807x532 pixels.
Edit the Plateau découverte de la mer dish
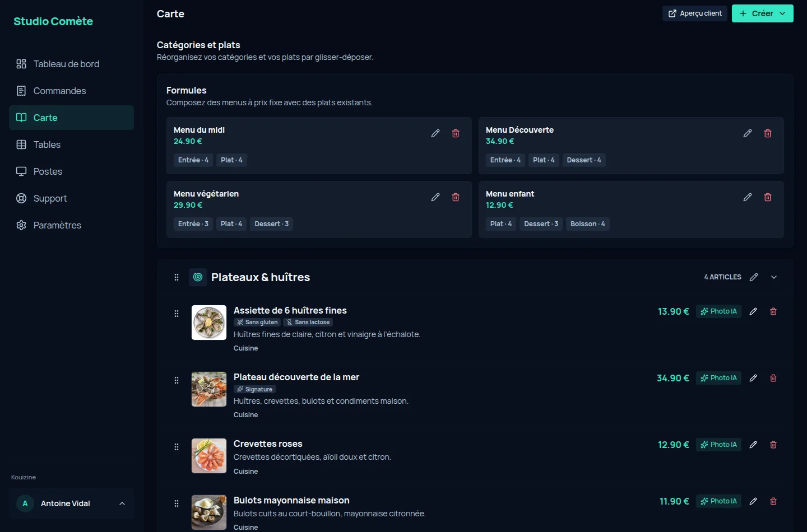(753, 378)
